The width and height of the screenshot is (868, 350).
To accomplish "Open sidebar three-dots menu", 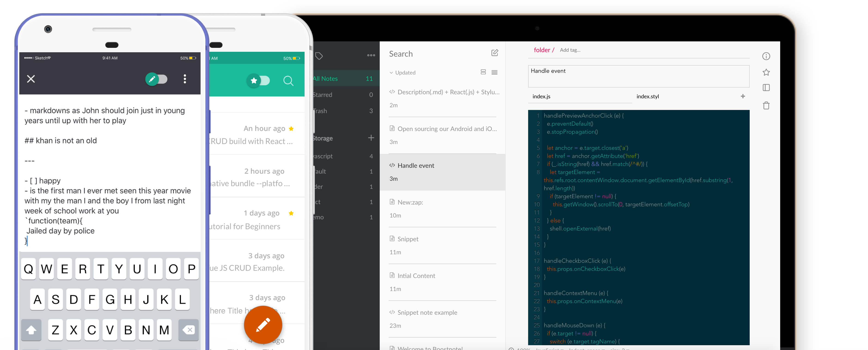I will (x=371, y=55).
